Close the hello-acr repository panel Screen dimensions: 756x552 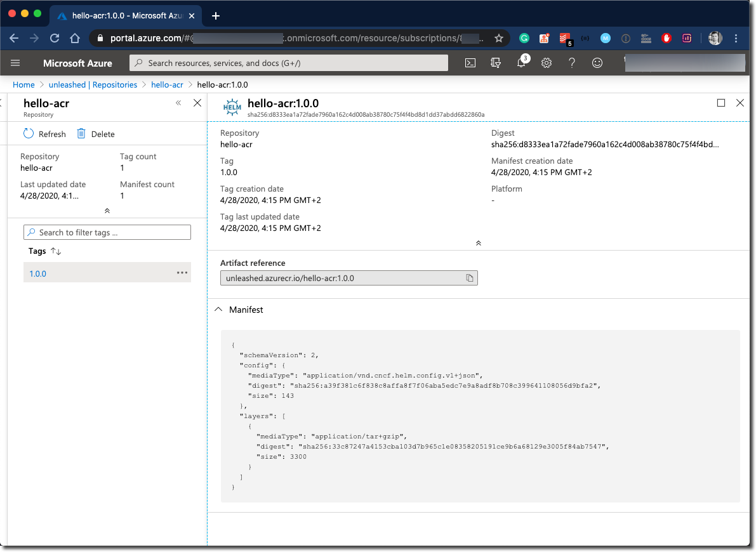point(197,103)
